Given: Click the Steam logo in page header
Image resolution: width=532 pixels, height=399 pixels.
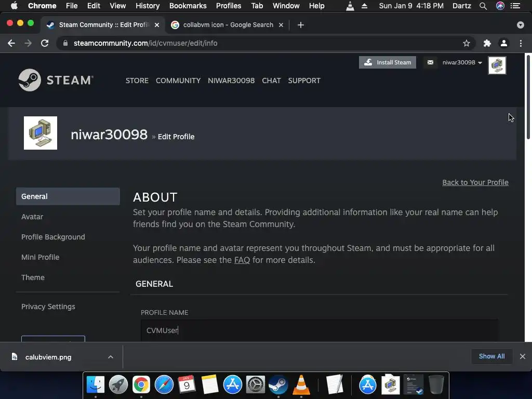Looking at the screenshot, I should tap(56, 80).
